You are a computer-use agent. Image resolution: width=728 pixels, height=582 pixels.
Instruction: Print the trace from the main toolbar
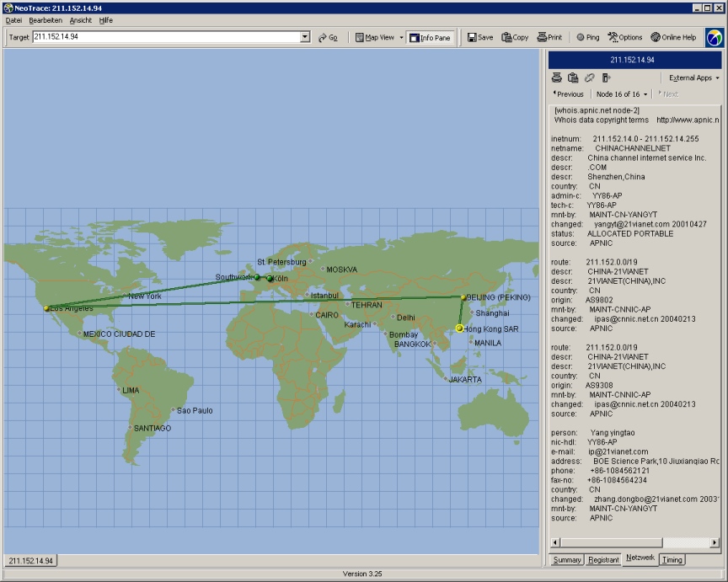tap(549, 37)
